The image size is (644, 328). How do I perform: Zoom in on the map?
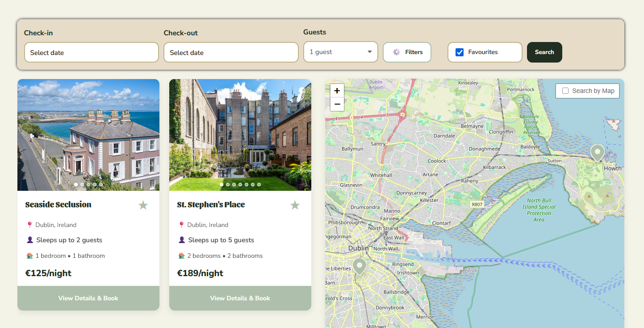point(337,91)
